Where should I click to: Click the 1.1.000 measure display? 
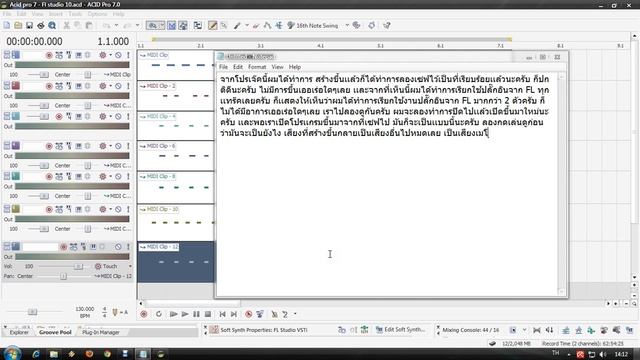click(x=113, y=41)
